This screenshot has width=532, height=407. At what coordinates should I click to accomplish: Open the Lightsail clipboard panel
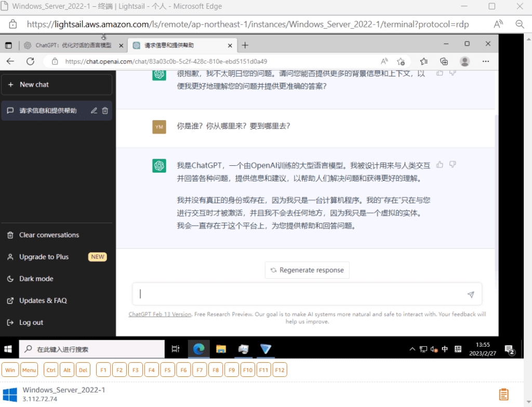pos(503,395)
